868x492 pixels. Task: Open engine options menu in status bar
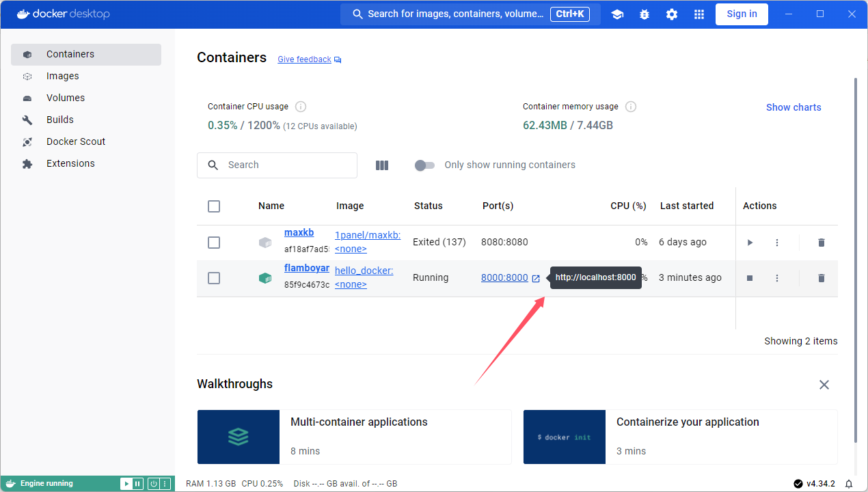pyautogui.click(x=165, y=484)
